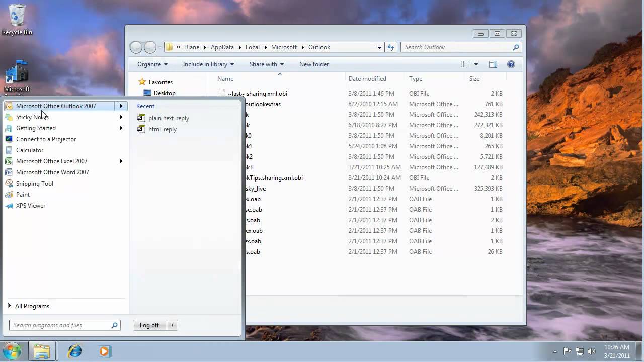Click the Excel 2007 icon in Start menu
Screen dimensions: 644x362
(9, 161)
